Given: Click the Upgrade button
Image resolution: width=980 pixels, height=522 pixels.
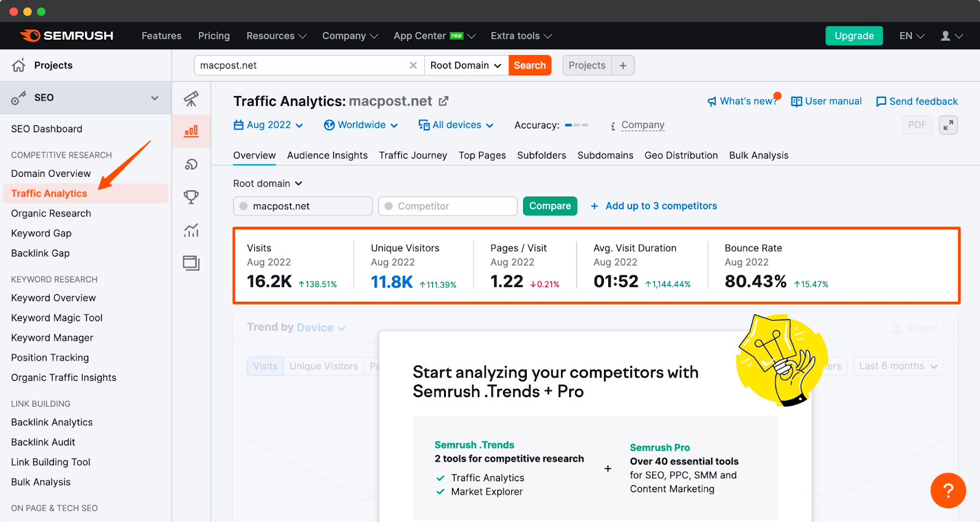Looking at the screenshot, I should click(x=854, y=35).
